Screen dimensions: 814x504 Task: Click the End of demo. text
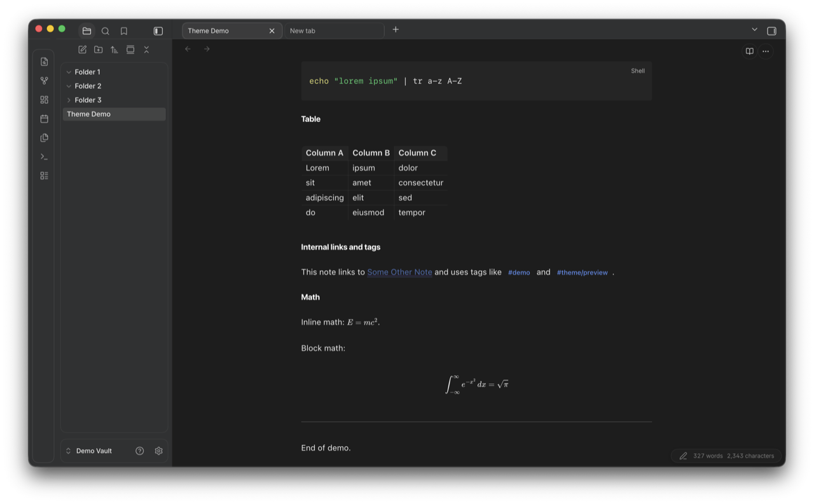point(326,448)
